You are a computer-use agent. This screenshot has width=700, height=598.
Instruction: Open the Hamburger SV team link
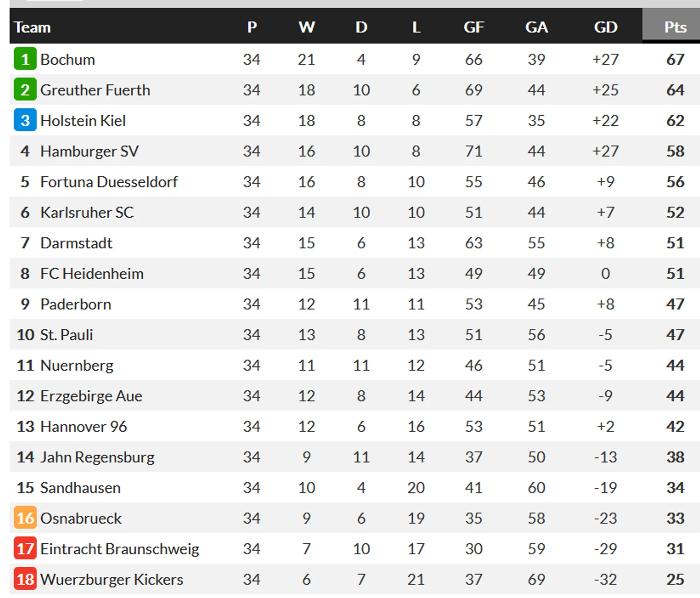pyautogui.click(x=89, y=152)
